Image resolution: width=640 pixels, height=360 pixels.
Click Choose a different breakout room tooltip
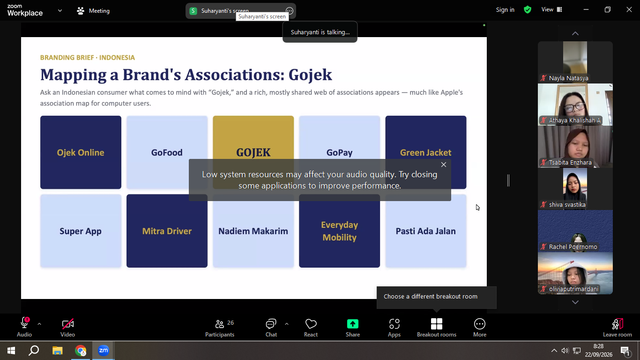click(436, 297)
